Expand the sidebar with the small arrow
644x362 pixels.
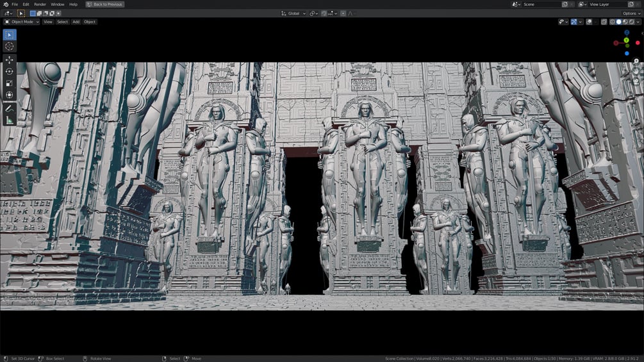[x=642, y=33]
